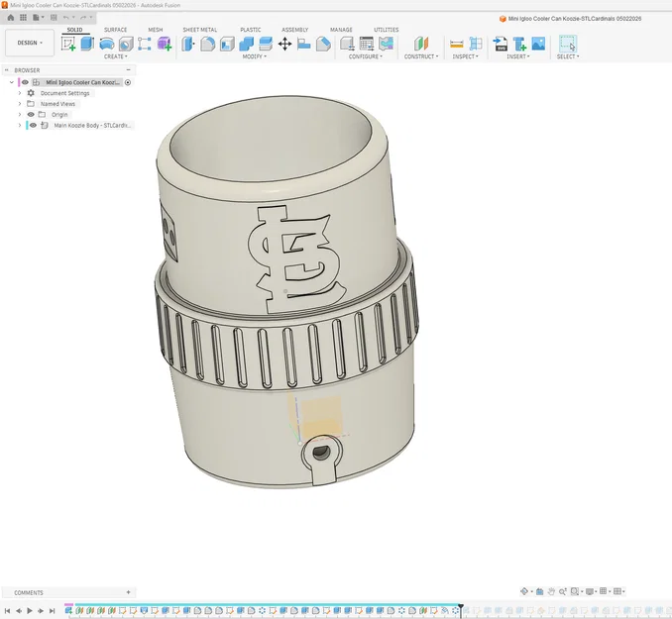Click the Change Parameters table icon
The width and height of the screenshot is (672, 619).
tap(367, 44)
